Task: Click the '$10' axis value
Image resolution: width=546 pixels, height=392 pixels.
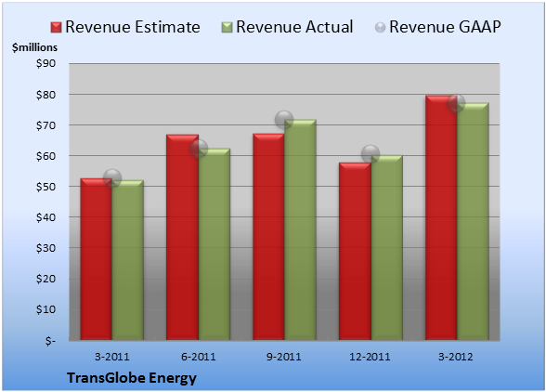Action: (x=45, y=309)
